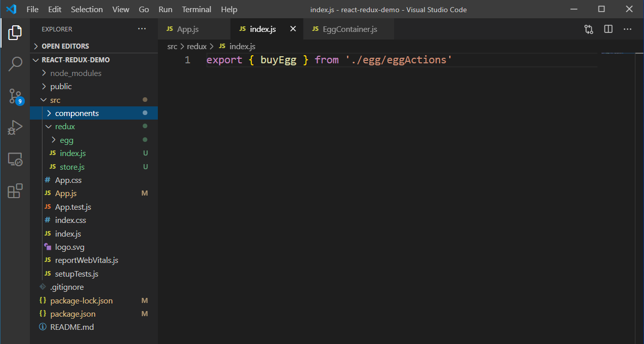The height and width of the screenshot is (344, 644).
Task: Open the Search view in activity bar
Action: 15,64
